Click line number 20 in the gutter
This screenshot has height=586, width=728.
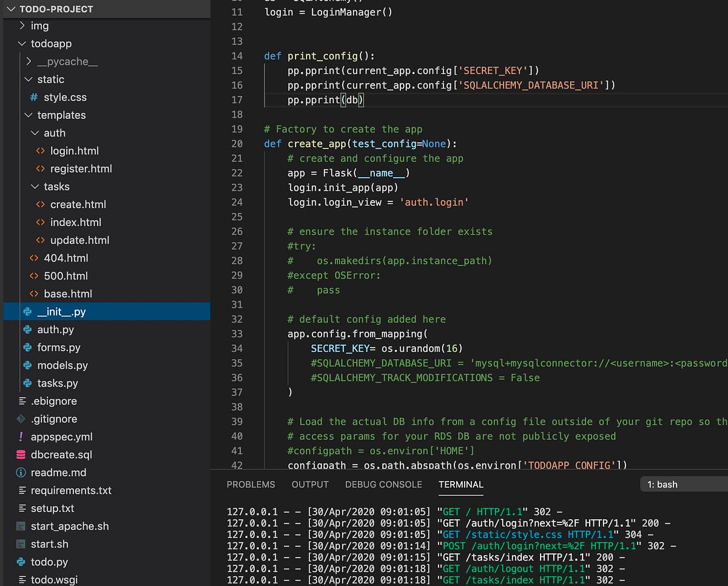click(x=237, y=143)
